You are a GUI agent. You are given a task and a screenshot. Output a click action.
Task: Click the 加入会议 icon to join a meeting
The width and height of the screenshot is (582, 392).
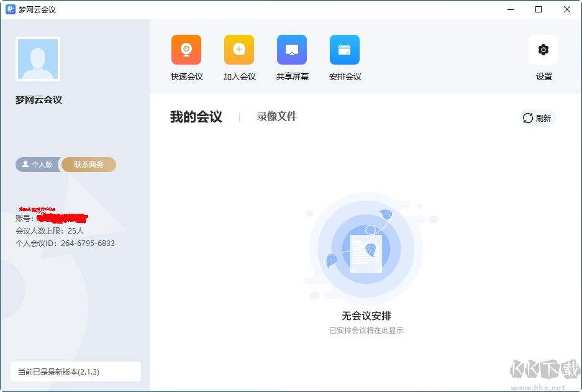point(239,49)
